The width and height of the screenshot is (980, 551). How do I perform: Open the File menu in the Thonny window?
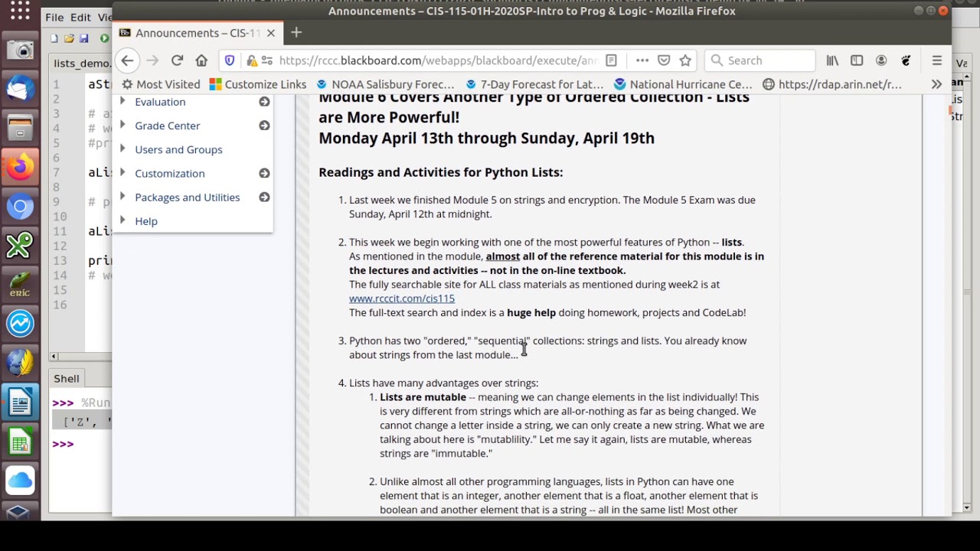click(x=54, y=17)
